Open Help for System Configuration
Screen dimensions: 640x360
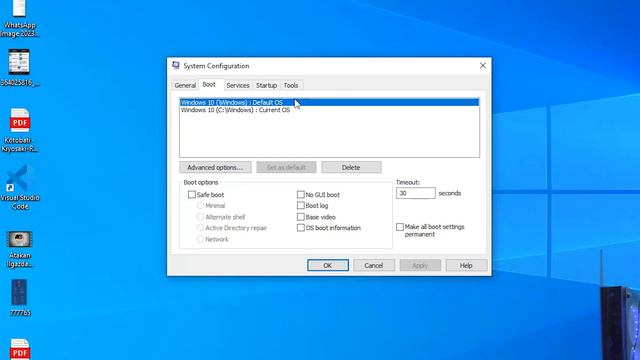[466, 265]
